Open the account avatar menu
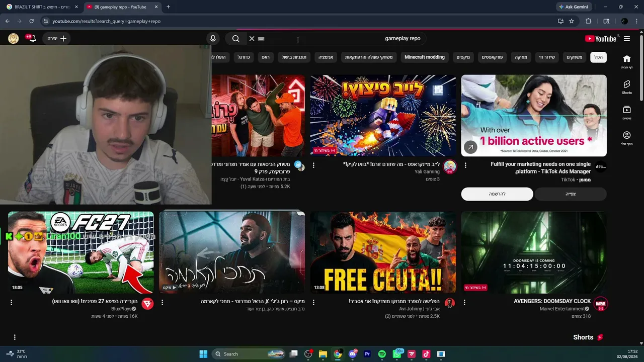This screenshot has height=362, width=644. 14,39
